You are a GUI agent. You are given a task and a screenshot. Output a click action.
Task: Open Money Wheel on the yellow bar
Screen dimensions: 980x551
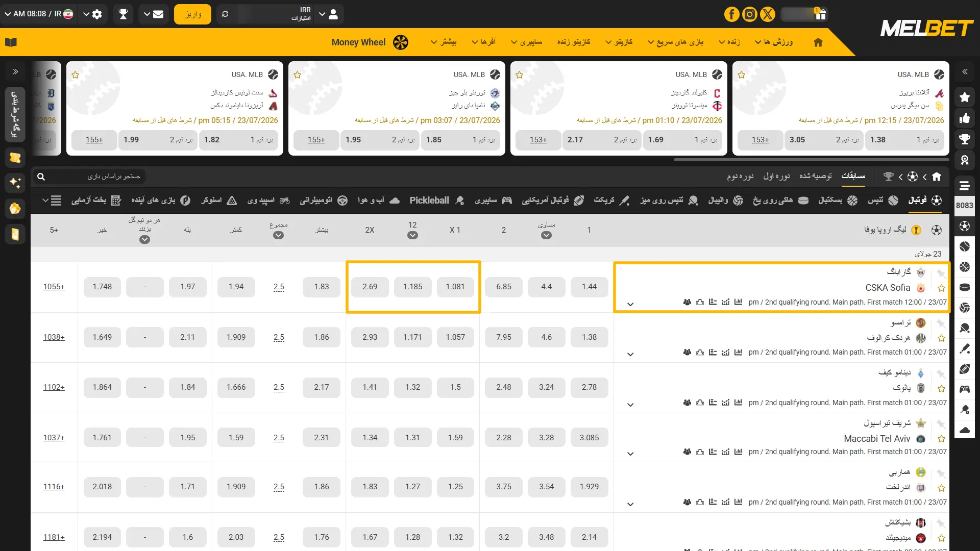[x=370, y=42]
